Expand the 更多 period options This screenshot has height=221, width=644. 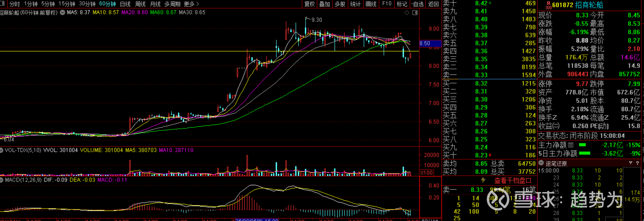tap(191, 4)
